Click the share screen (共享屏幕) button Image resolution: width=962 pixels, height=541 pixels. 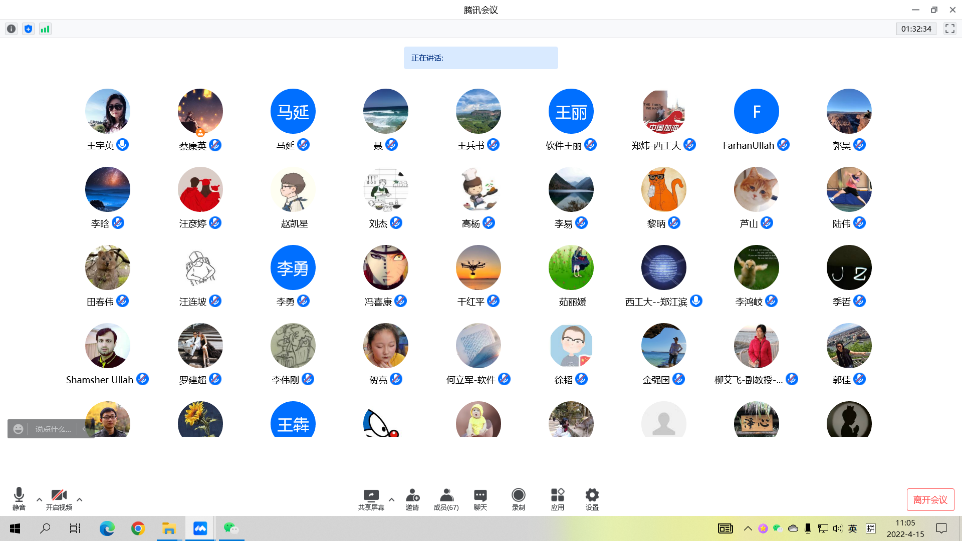point(371,497)
